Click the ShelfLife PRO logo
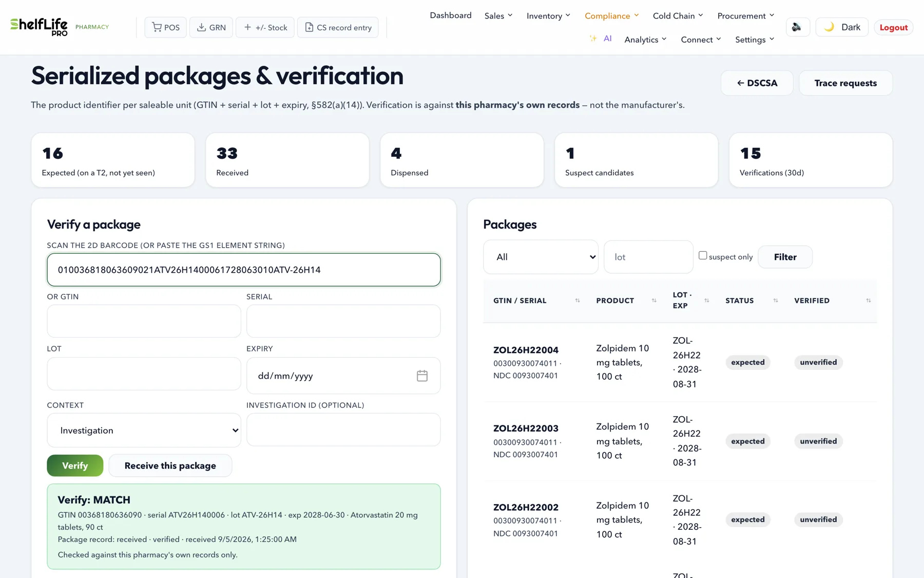This screenshot has width=924, height=578. (39, 27)
